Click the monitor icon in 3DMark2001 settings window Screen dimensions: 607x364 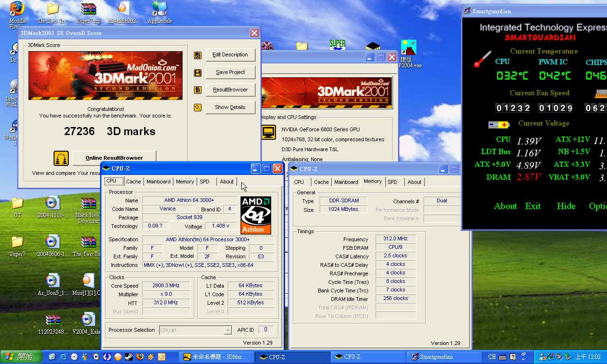coord(269,132)
